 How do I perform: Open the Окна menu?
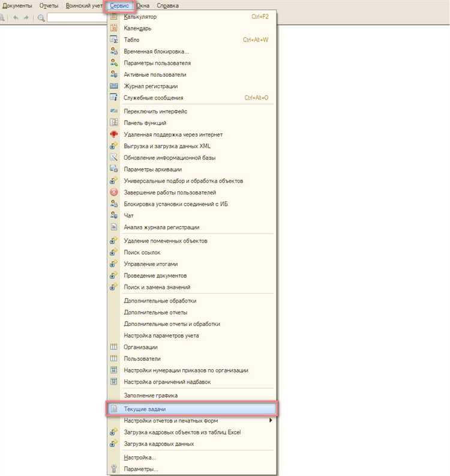tap(143, 6)
